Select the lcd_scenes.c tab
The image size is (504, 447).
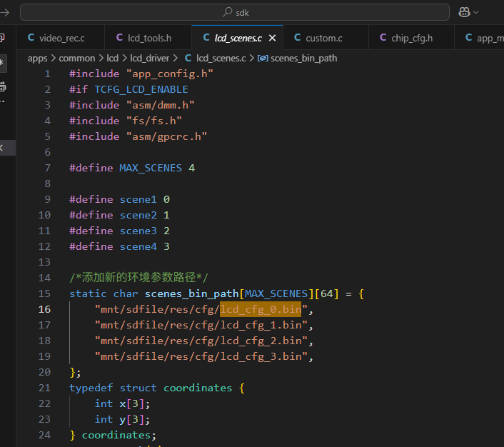(x=238, y=38)
